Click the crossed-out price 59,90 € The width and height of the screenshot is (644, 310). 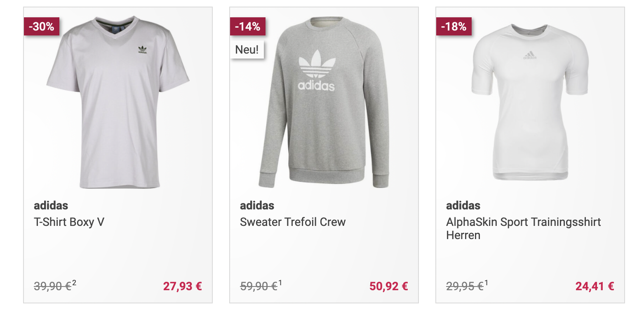point(259,286)
